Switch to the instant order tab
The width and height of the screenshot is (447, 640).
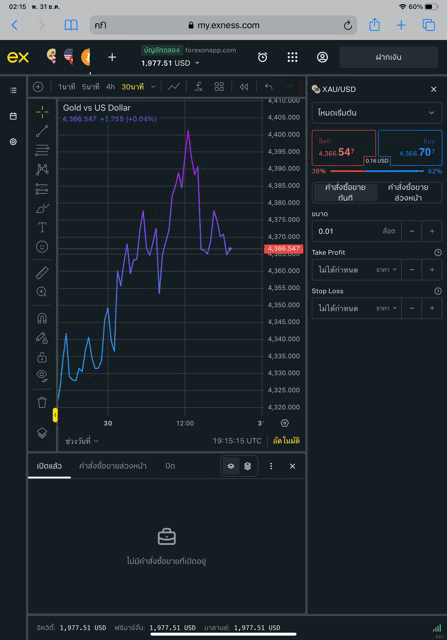[x=345, y=192]
